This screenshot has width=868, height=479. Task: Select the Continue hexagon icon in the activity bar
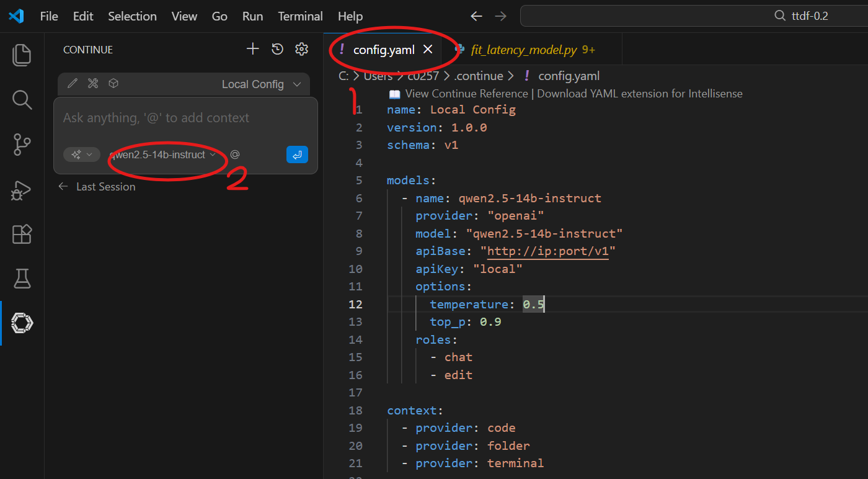pos(22,323)
